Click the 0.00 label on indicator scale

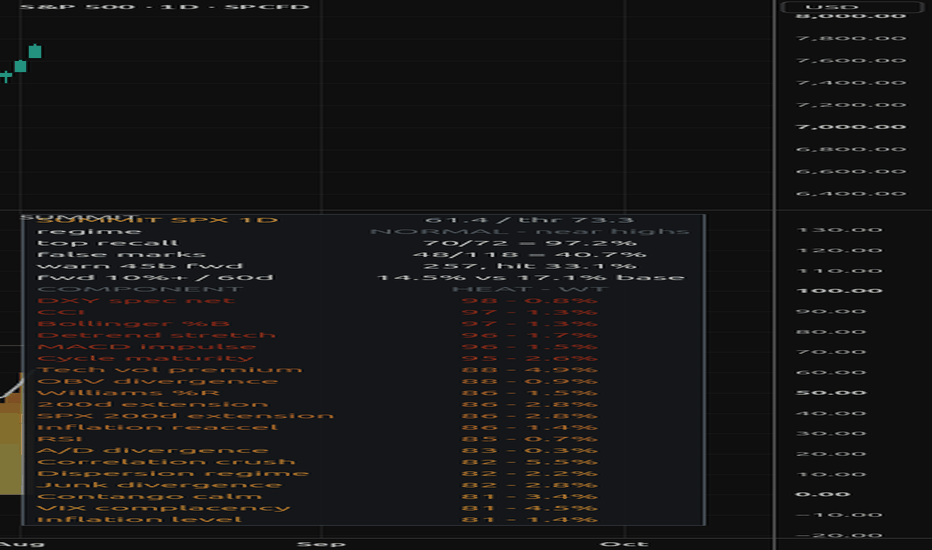pyautogui.click(x=823, y=494)
